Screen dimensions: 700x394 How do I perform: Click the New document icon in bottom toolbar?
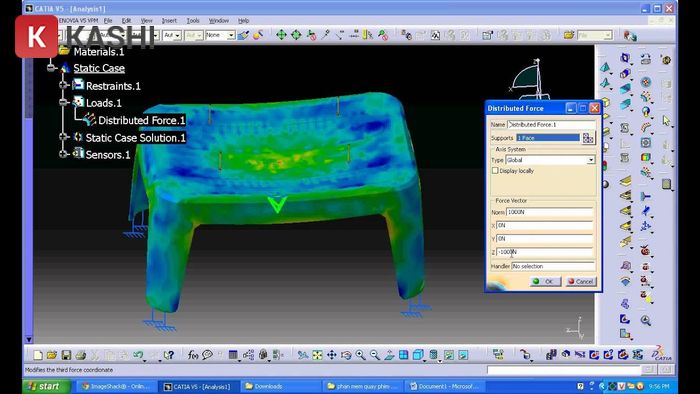[38, 355]
